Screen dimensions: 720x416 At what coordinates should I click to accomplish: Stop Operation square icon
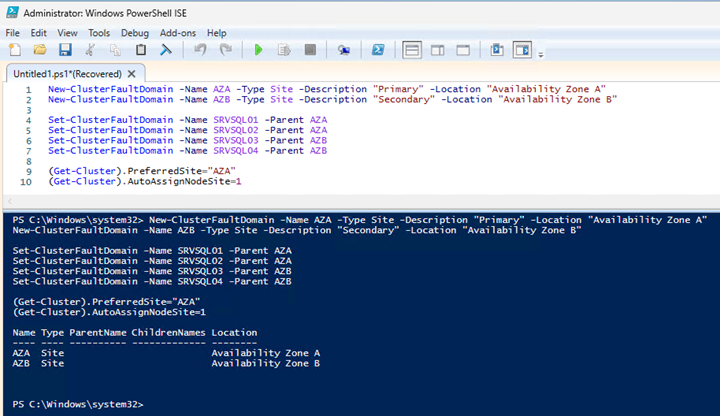pyautogui.click(x=310, y=50)
